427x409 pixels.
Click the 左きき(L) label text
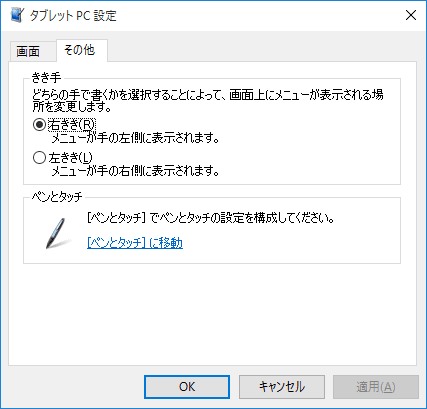coord(70,158)
